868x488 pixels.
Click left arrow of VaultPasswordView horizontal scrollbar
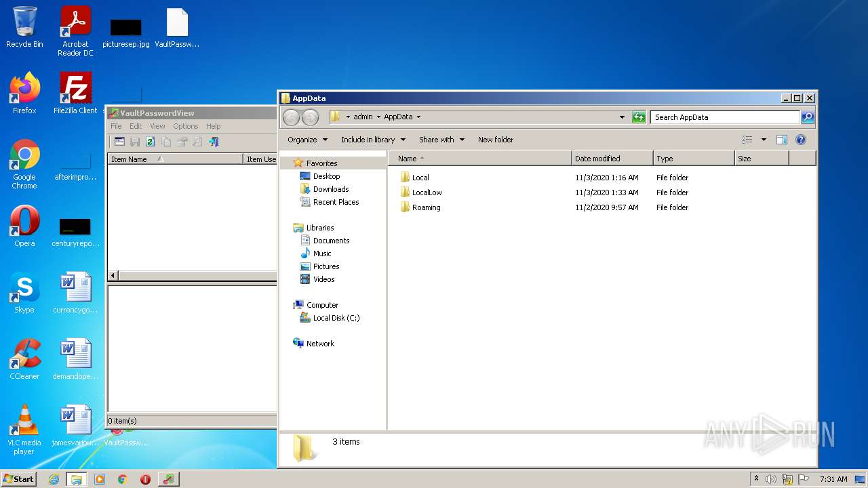(x=113, y=276)
